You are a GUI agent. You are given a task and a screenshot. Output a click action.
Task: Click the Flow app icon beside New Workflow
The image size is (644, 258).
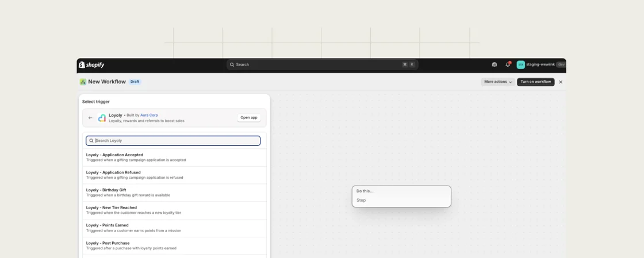tap(83, 82)
